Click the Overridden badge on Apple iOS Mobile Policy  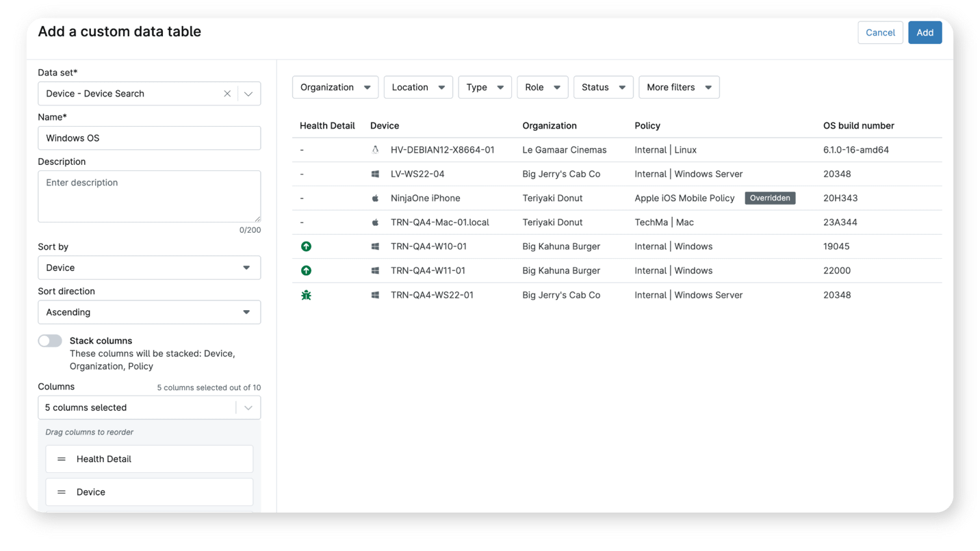point(770,198)
